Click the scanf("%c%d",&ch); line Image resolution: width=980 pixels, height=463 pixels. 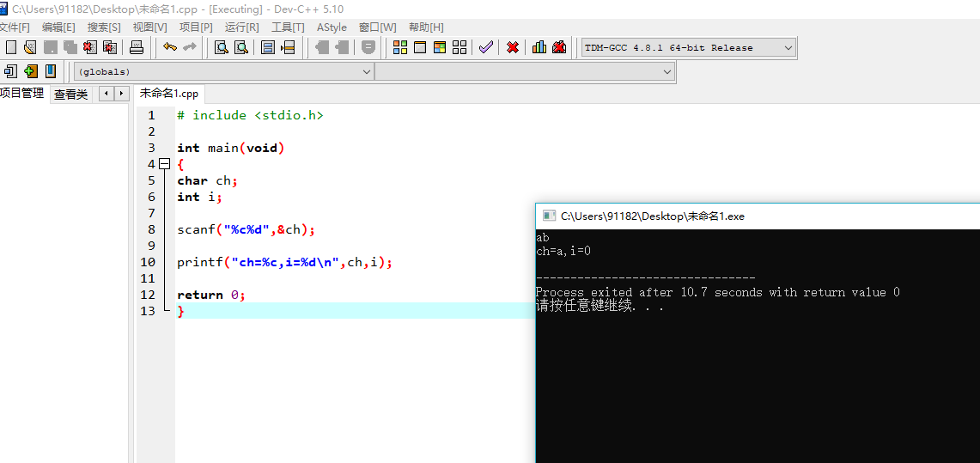[247, 229]
